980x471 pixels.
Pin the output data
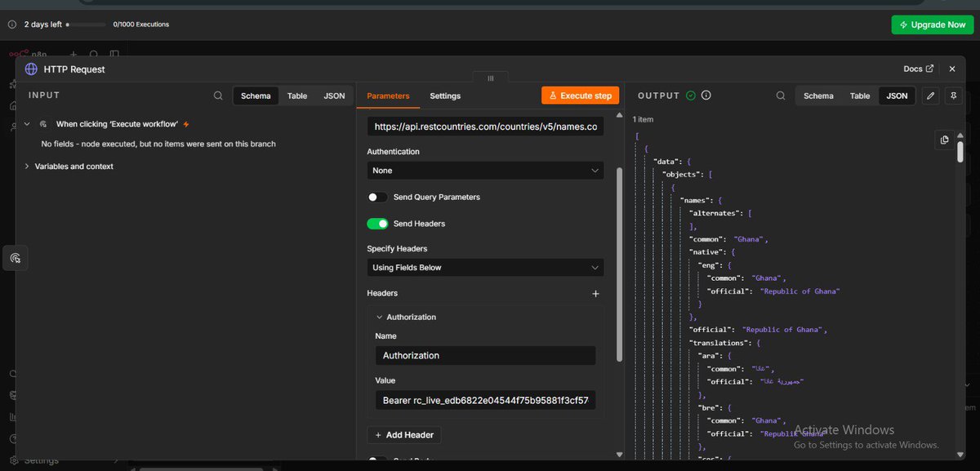[x=952, y=96]
